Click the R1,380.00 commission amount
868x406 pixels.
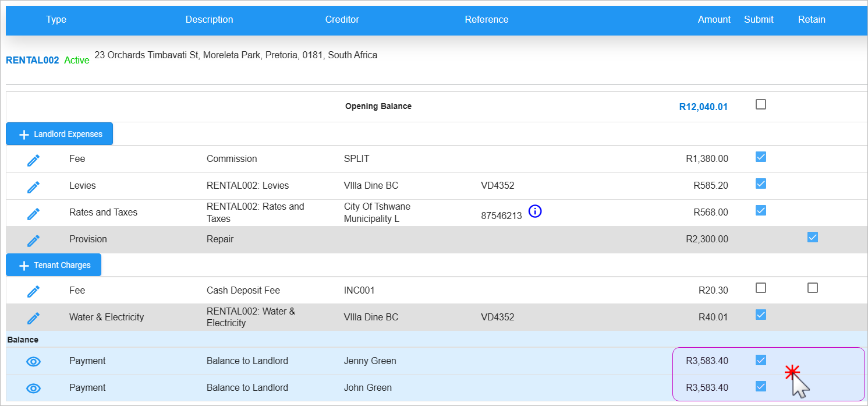point(707,159)
